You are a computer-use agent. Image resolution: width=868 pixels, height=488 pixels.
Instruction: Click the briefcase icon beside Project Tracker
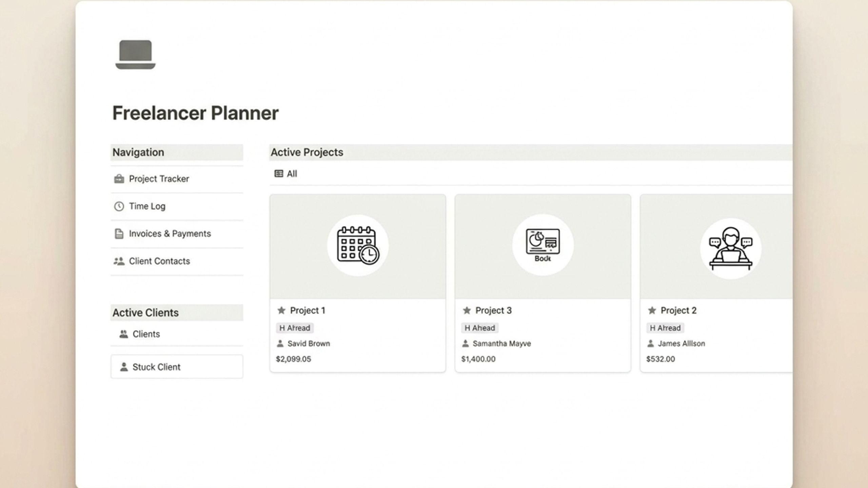[x=119, y=179]
